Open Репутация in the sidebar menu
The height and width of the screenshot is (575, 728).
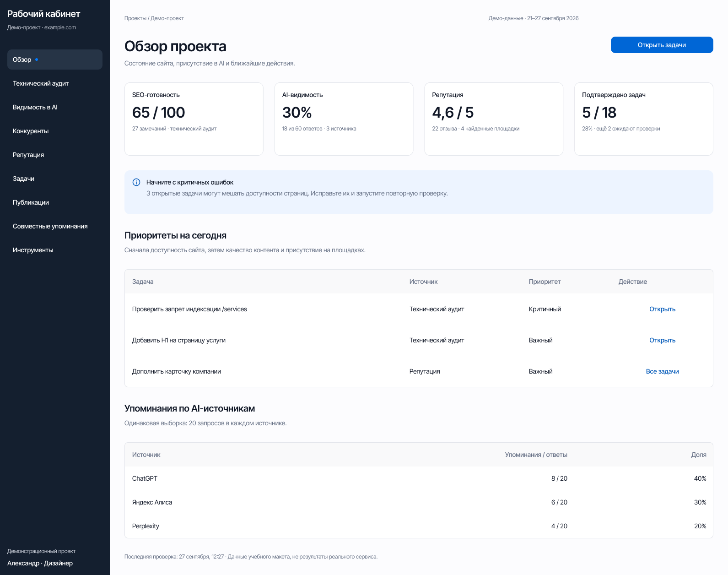coord(55,155)
